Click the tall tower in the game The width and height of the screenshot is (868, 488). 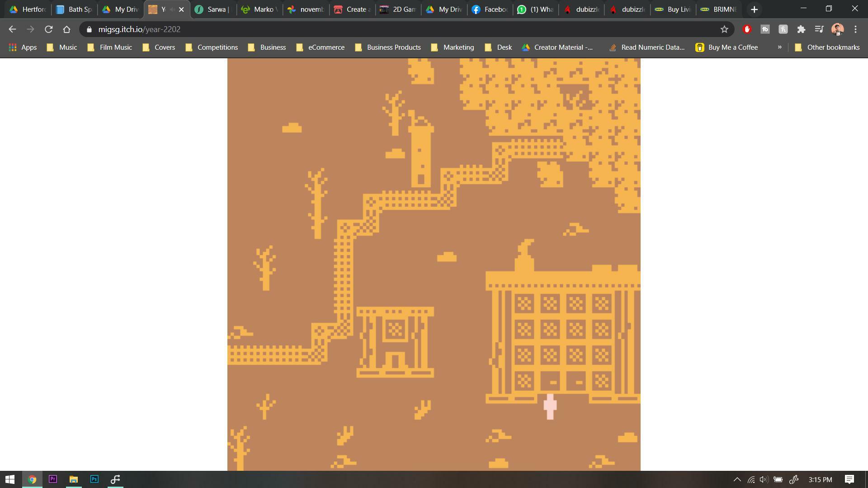(x=421, y=149)
